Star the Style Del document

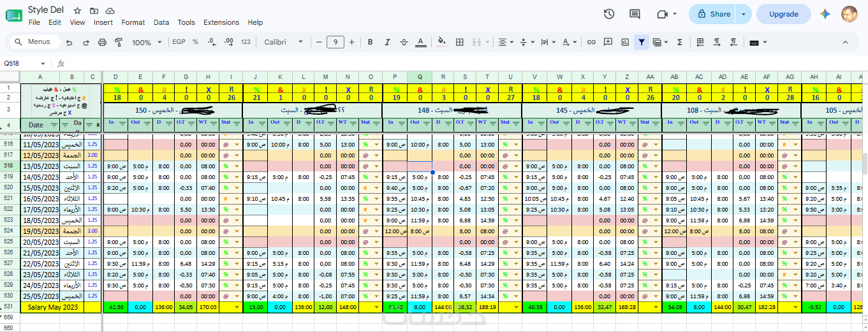pos(77,11)
